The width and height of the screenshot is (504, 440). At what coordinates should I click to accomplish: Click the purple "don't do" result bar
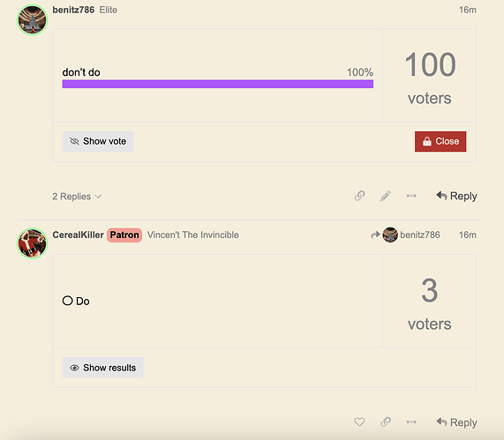[218, 84]
